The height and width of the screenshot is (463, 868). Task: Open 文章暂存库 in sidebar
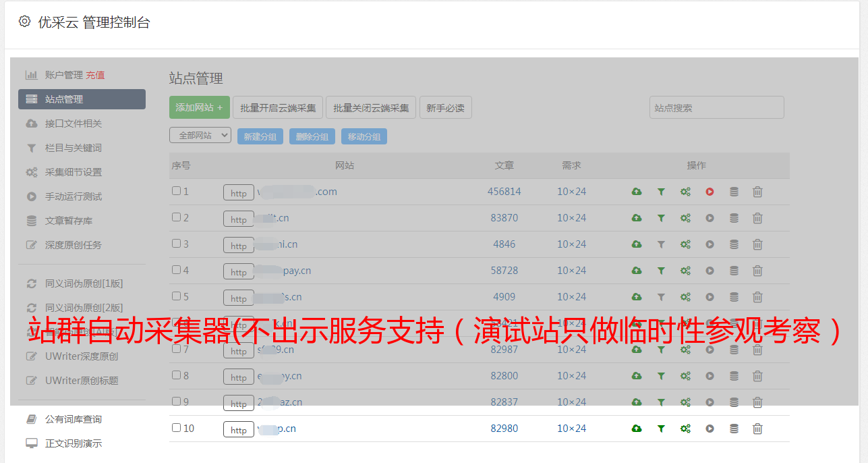69,221
